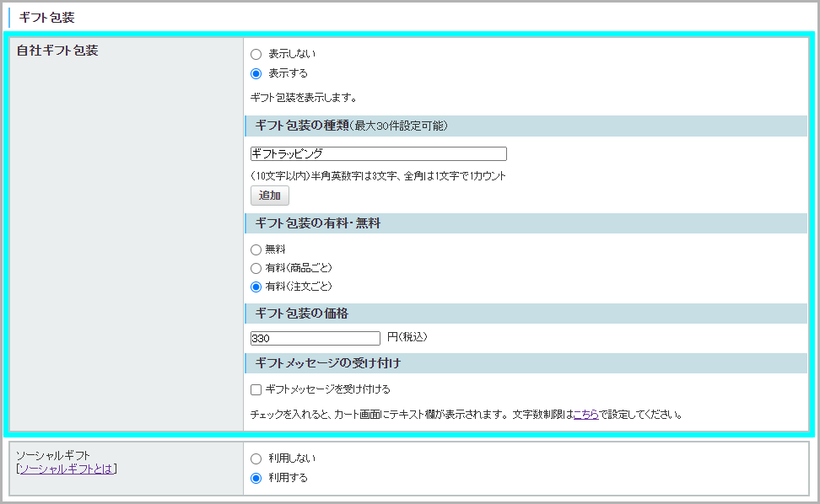Focus the ギフトラッピング text field
Screen dimensions: 820x504
(379, 153)
